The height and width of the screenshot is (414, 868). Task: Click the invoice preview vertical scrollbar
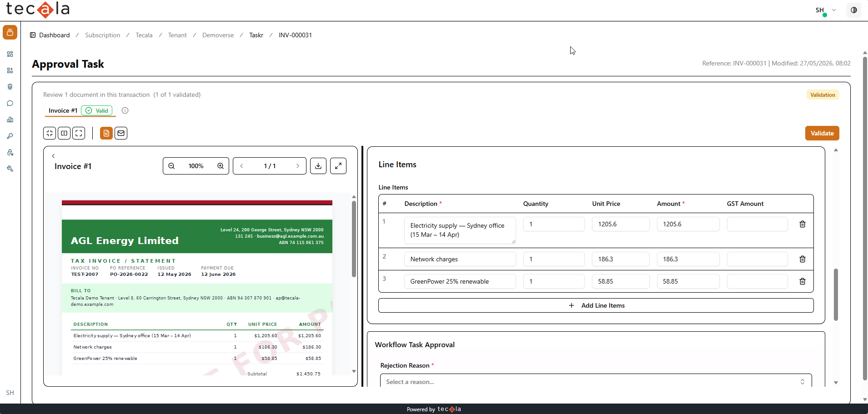pyautogui.click(x=354, y=239)
